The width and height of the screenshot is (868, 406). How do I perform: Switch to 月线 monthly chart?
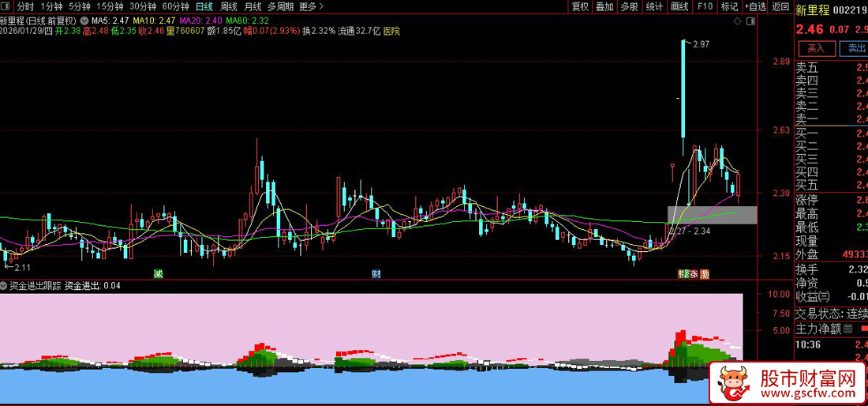pyautogui.click(x=253, y=6)
